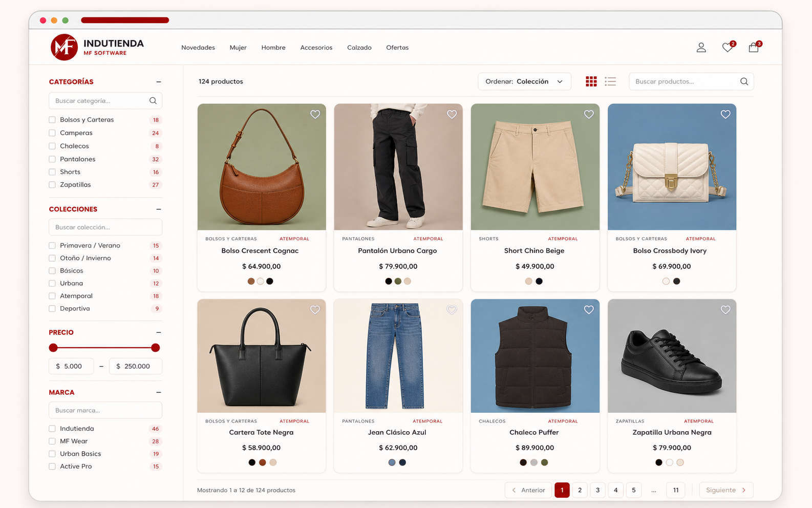This screenshot has width=812, height=508.
Task: Check the Active Pro brand
Action: pos(52,467)
